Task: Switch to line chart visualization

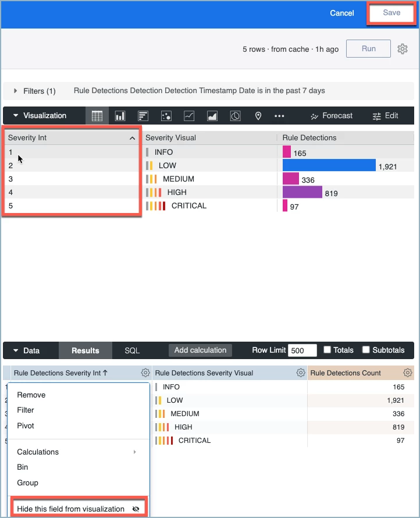Action: click(x=189, y=116)
